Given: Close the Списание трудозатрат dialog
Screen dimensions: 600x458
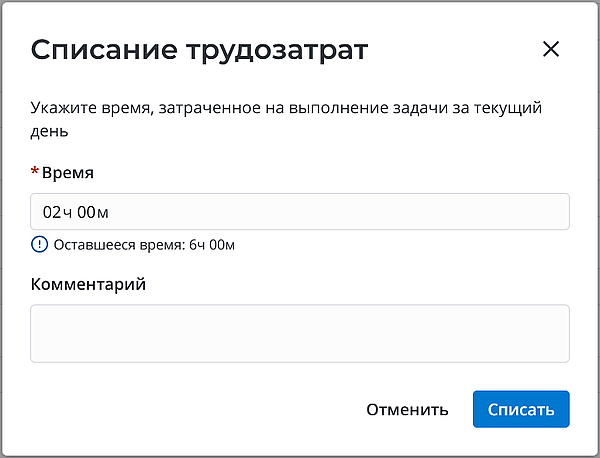Looking at the screenshot, I should coord(550,49).
